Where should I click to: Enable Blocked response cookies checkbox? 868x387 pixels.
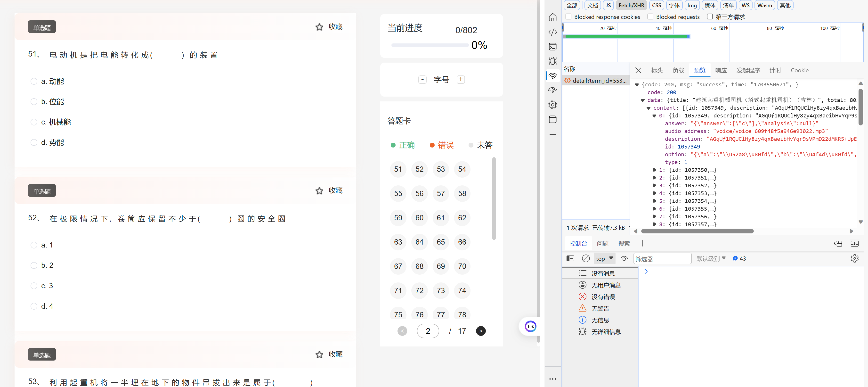[568, 16]
